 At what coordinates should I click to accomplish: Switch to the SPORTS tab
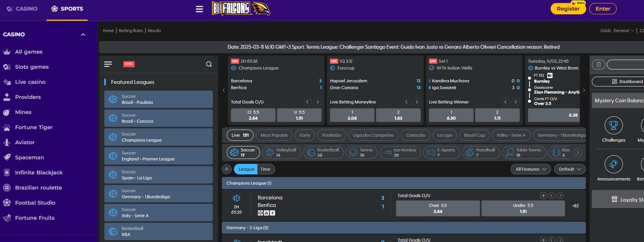(67, 9)
